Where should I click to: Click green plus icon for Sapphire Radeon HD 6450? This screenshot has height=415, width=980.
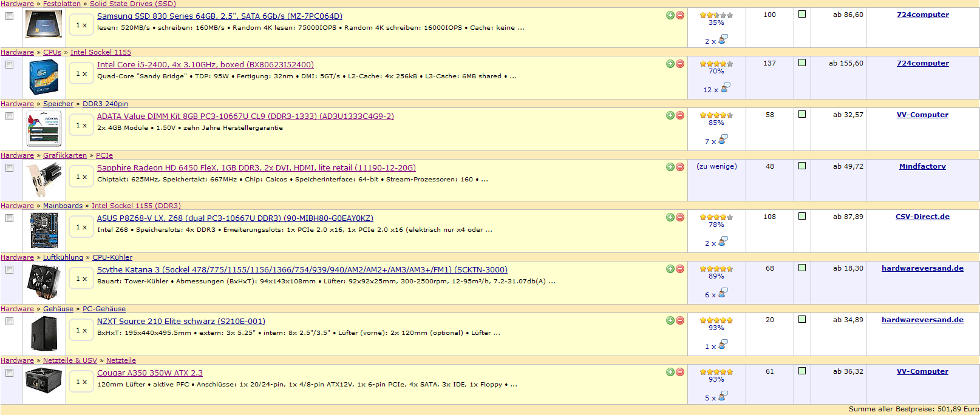670,167
